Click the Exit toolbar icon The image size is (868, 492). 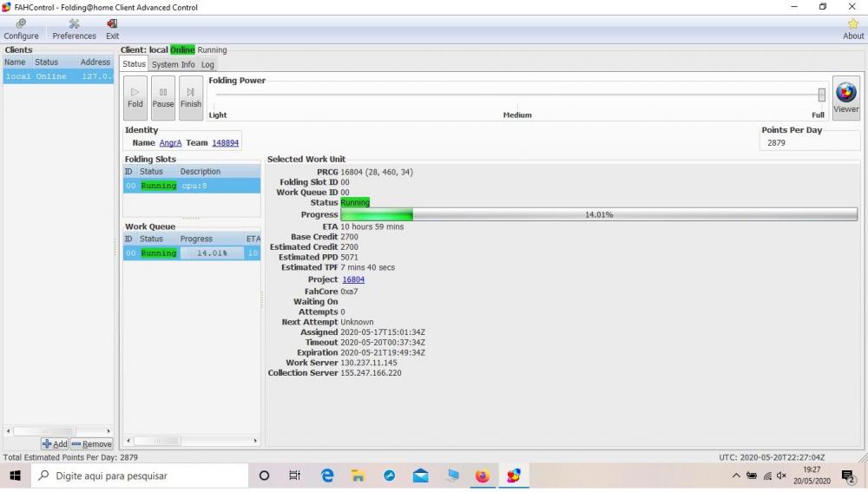[112, 29]
